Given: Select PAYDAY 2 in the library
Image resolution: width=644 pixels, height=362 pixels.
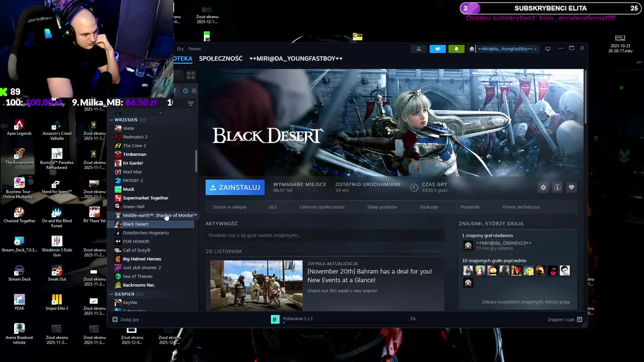Looking at the screenshot, I should click(133, 180).
